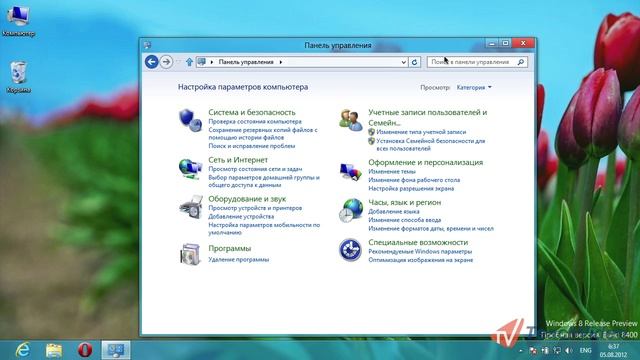Viewport: 640px width, 360px height.
Task: Focus the Control Panel search field
Action: tap(472, 62)
